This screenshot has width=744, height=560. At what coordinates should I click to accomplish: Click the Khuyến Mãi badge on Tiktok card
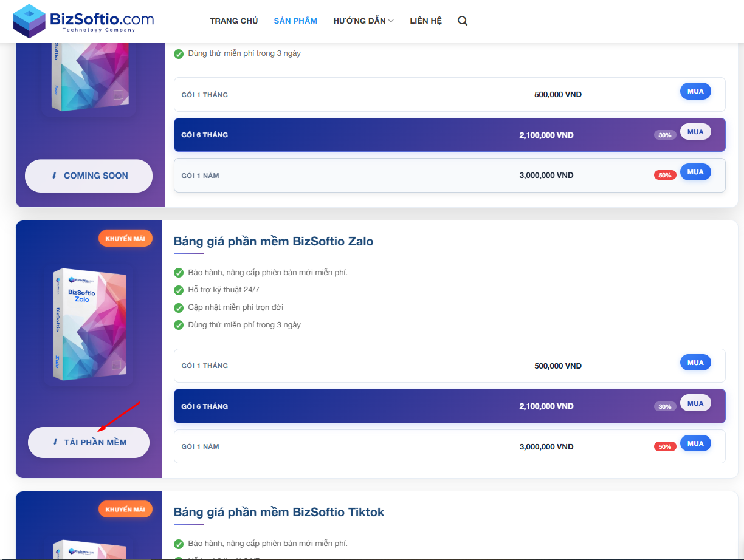[125, 510]
